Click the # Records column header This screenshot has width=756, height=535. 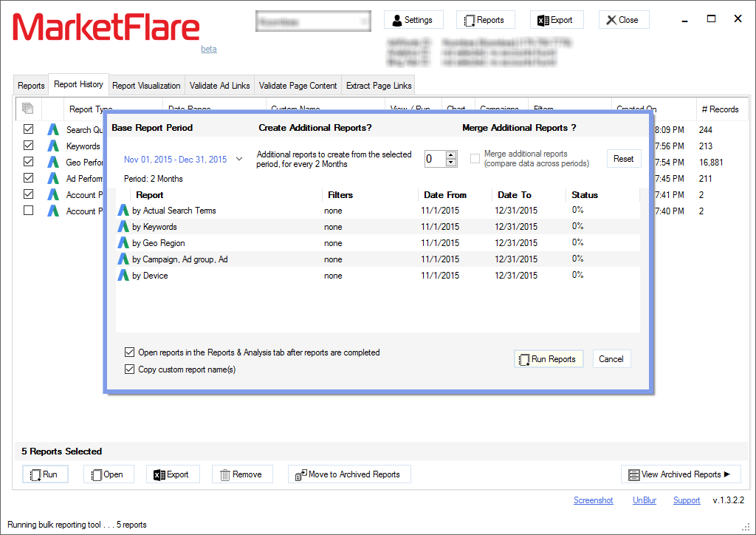click(x=721, y=109)
